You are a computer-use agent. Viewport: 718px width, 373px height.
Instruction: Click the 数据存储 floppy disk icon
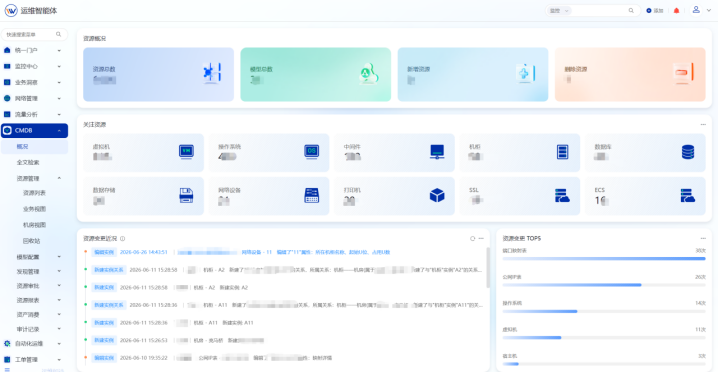[x=186, y=195]
